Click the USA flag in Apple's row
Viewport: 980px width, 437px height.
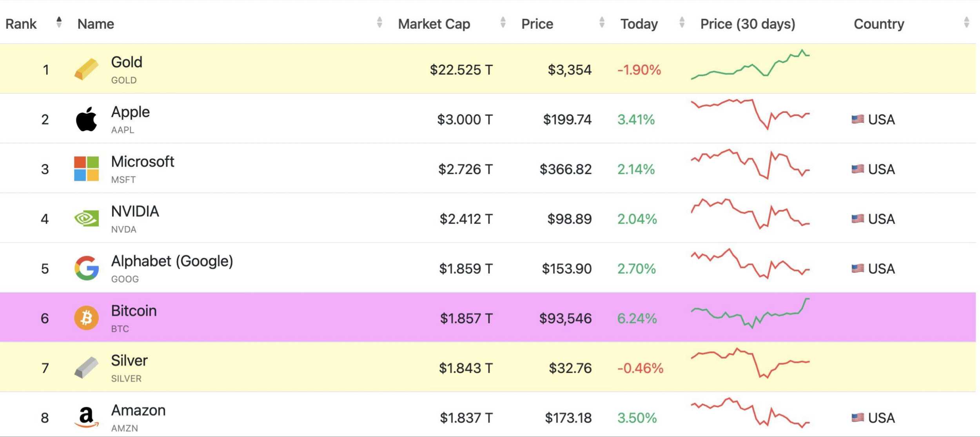tap(857, 119)
